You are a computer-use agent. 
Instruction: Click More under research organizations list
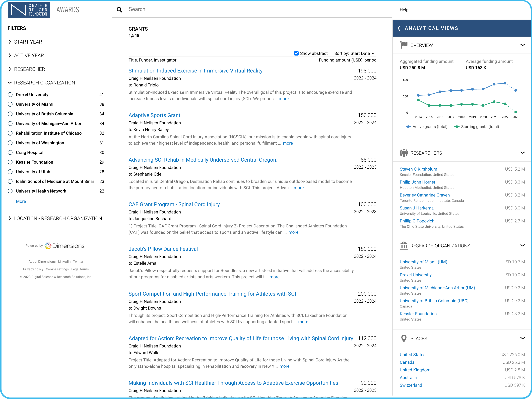tap(21, 201)
